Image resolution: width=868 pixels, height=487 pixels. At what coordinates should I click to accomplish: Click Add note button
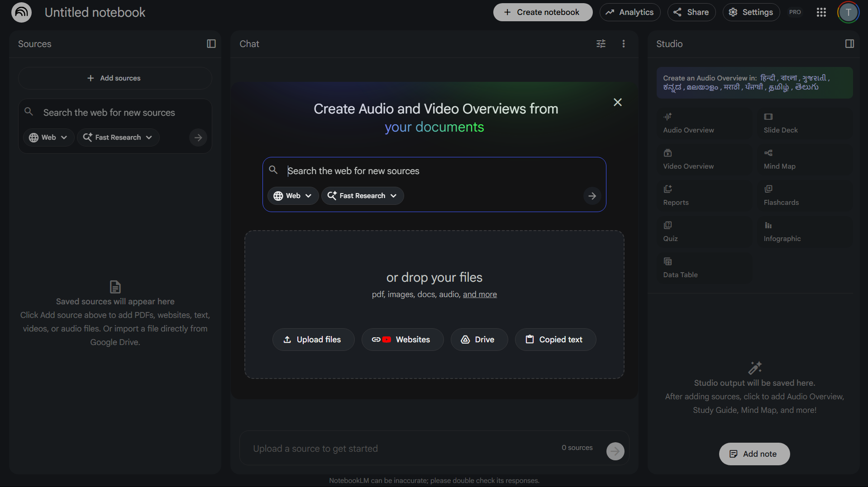pyautogui.click(x=754, y=454)
